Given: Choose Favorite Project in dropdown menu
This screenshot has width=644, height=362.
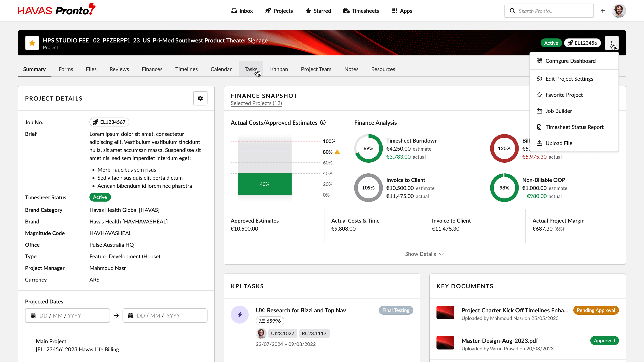Looking at the screenshot, I should point(574,95).
